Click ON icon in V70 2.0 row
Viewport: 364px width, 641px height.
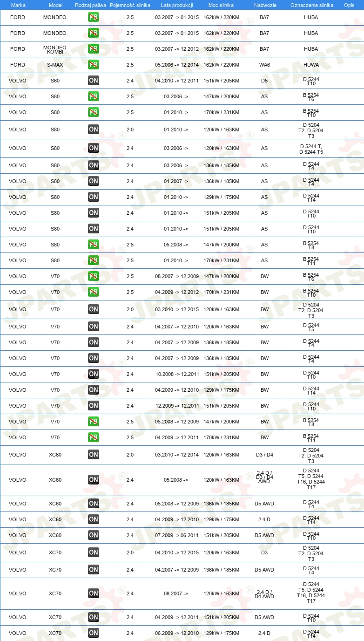pos(94,309)
